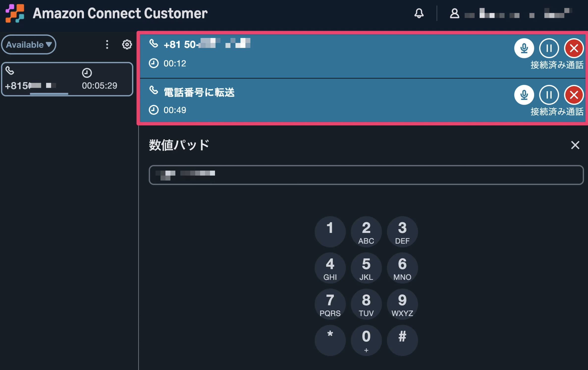Tap the 9 WXYZ key
588x370 pixels.
pos(402,304)
